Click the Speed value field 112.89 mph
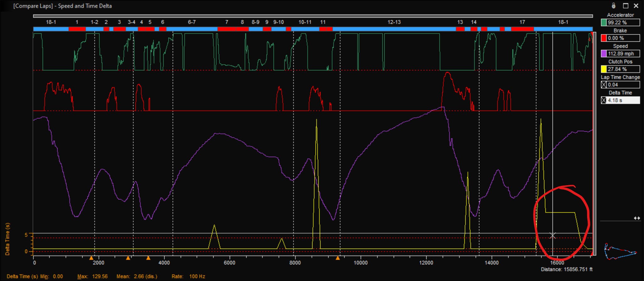The width and height of the screenshot is (644, 281). [623, 54]
